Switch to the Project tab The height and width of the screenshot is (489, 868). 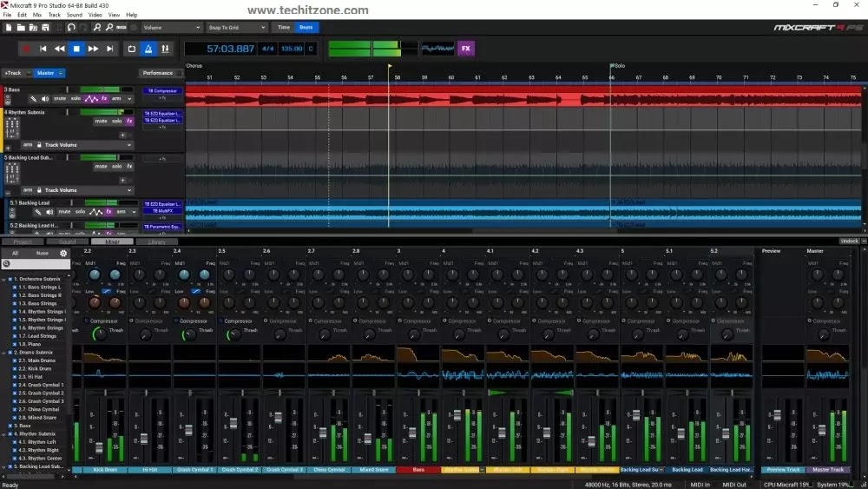pos(23,241)
